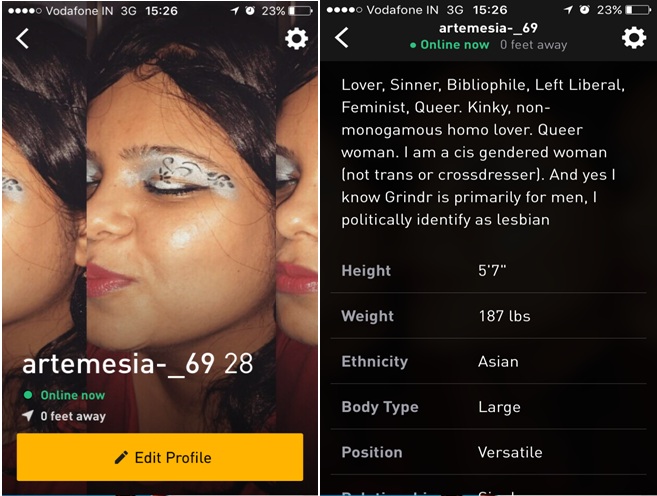Tap back arrow on left profile screen
The height and width of the screenshot is (496, 657).
[23, 39]
